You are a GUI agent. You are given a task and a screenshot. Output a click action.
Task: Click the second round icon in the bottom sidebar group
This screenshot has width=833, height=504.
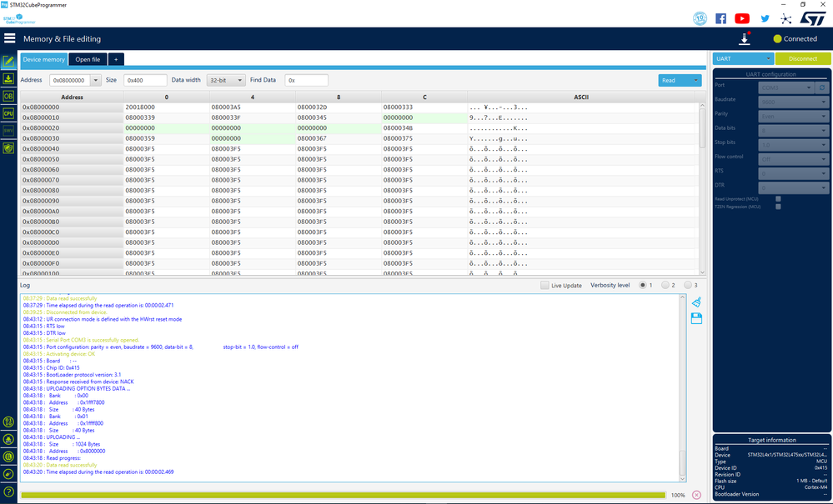tap(8, 439)
